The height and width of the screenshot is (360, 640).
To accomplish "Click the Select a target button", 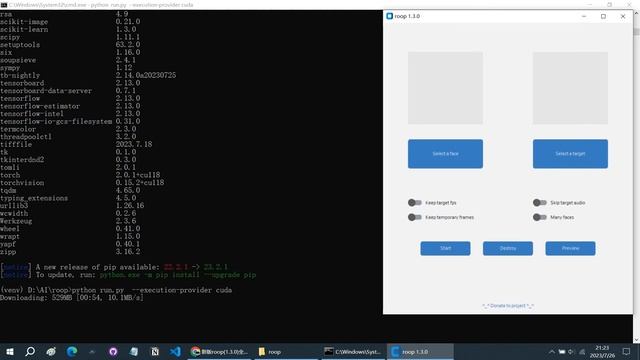I will tap(570, 154).
